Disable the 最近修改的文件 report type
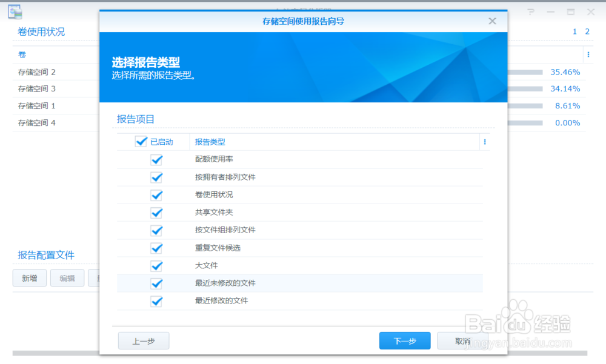This screenshot has width=606, height=364. point(156,301)
